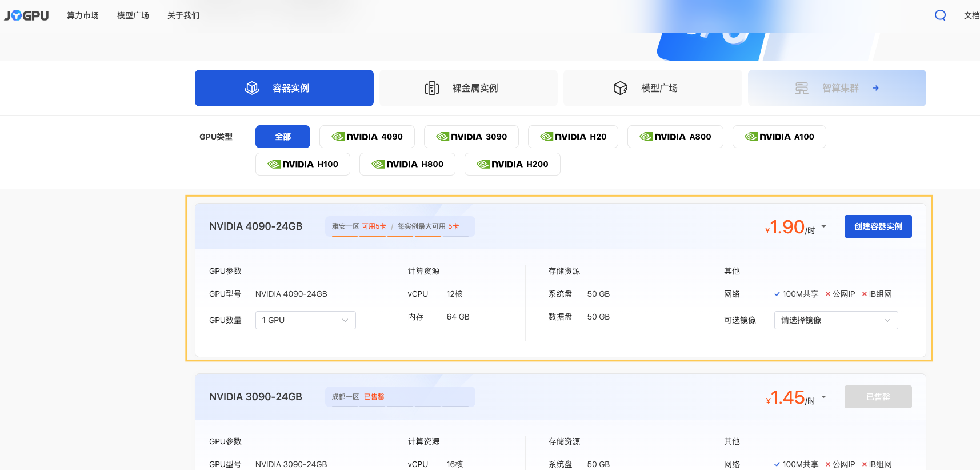Screen dimensions: 980x470
Task: Click GPU型号 value NVIDIA 4090-24GB
Action: tap(291, 294)
